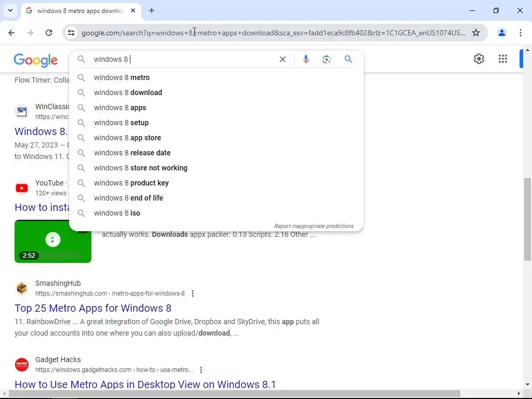Open Chrome's three-dot menu
The image size is (532, 399).
click(x=521, y=33)
